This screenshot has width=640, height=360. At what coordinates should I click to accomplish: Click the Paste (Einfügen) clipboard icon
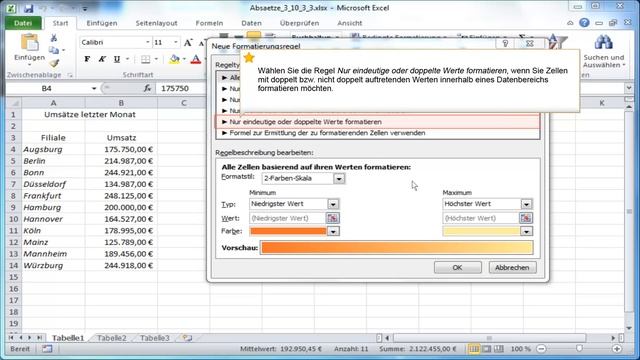click(29, 43)
